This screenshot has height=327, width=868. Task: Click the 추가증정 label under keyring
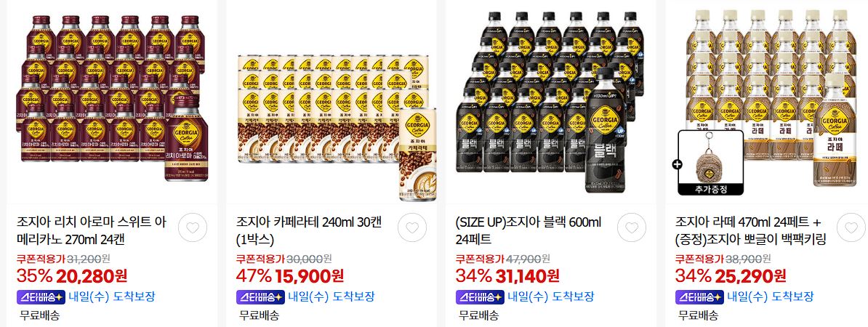click(x=711, y=189)
